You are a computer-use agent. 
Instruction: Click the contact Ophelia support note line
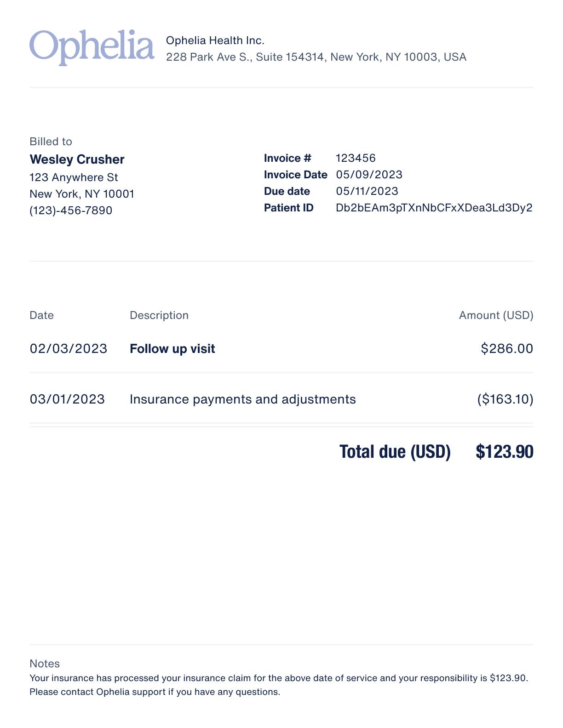pyautogui.click(x=155, y=692)
